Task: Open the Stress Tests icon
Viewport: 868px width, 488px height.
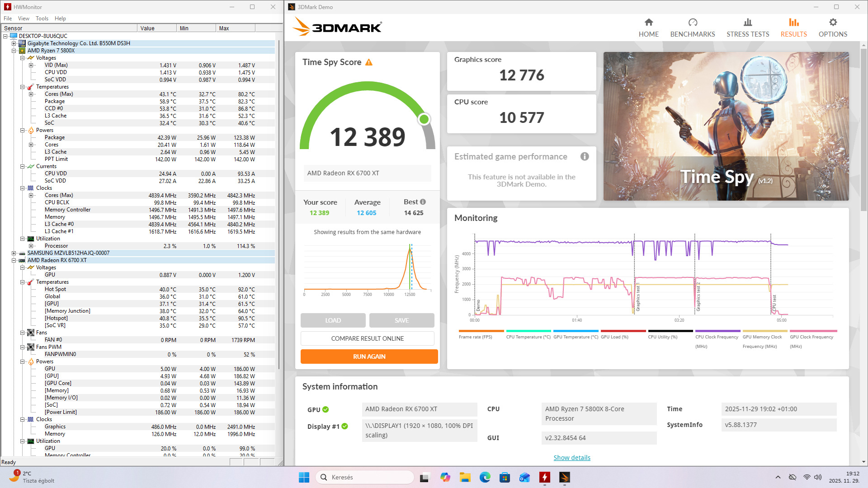Action: [747, 23]
